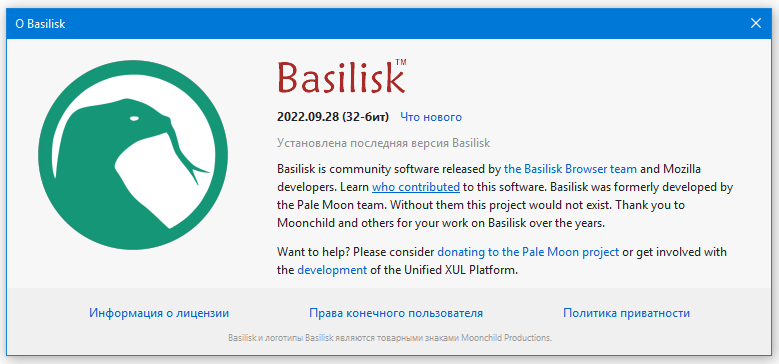Click the Want to help? sentence
Viewport: 779px width, 364px height.
(502, 261)
